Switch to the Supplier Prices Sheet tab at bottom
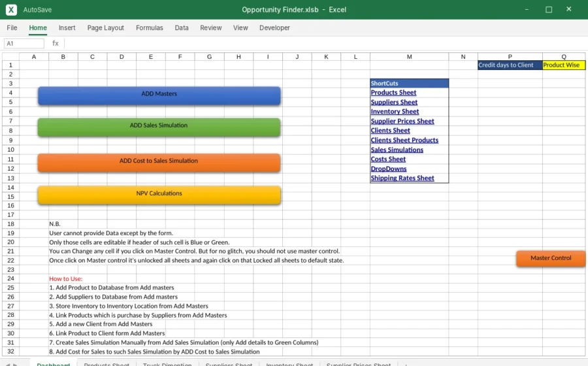Image resolution: width=588 pixels, height=366 pixels. (359, 364)
